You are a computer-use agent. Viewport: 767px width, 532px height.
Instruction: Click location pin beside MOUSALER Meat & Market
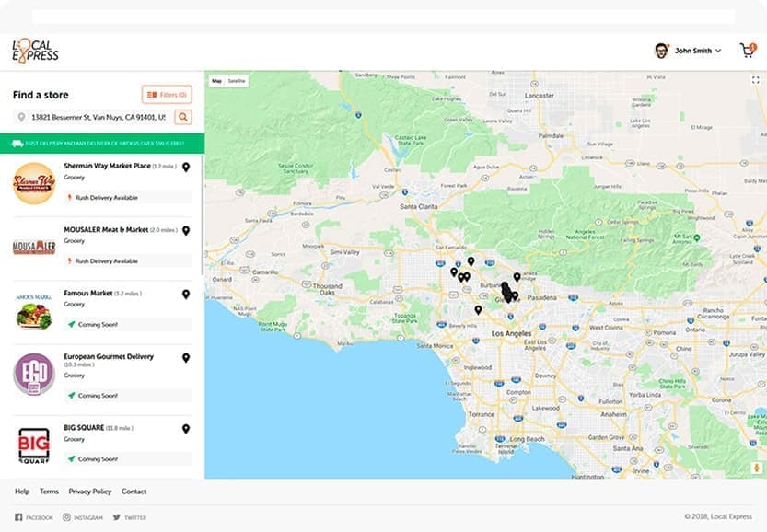tap(186, 231)
